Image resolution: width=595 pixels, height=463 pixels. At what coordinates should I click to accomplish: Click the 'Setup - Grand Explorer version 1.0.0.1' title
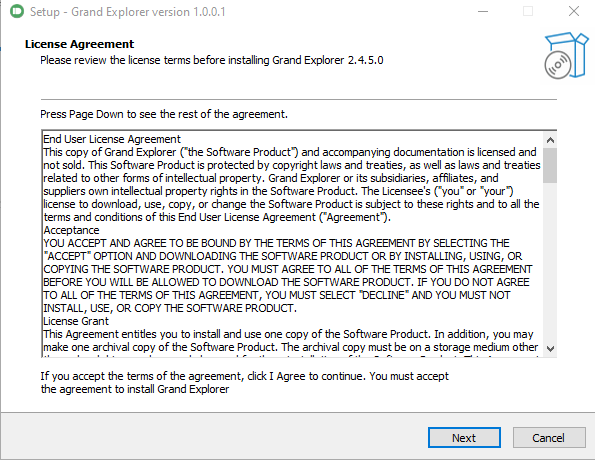(128, 12)
